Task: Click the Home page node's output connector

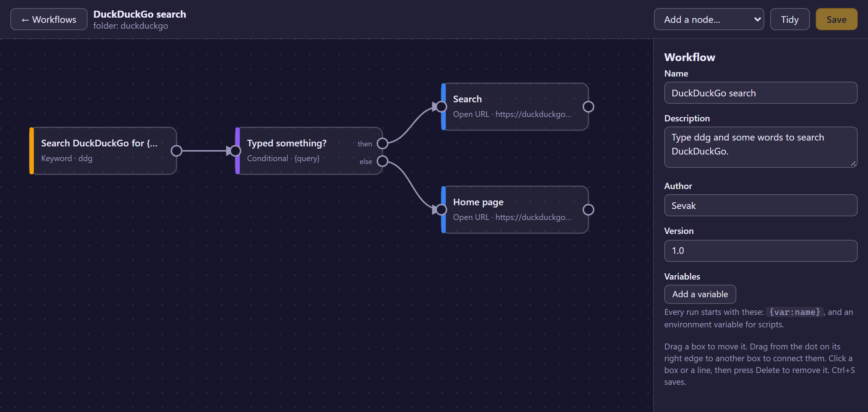Action: (588, 210)
